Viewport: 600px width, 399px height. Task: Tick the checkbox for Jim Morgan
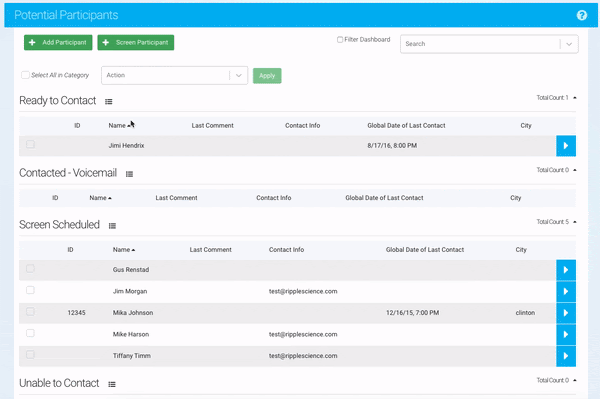(30, 290)
